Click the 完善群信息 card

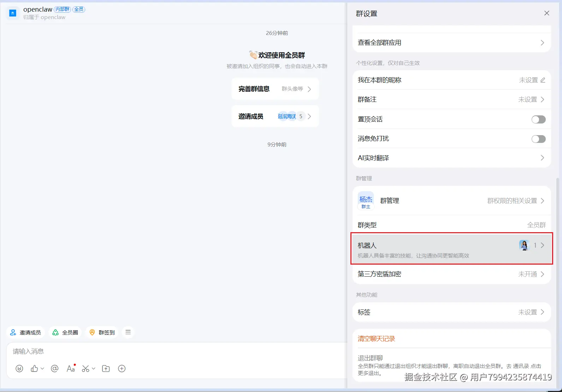(x=275, y=89)
